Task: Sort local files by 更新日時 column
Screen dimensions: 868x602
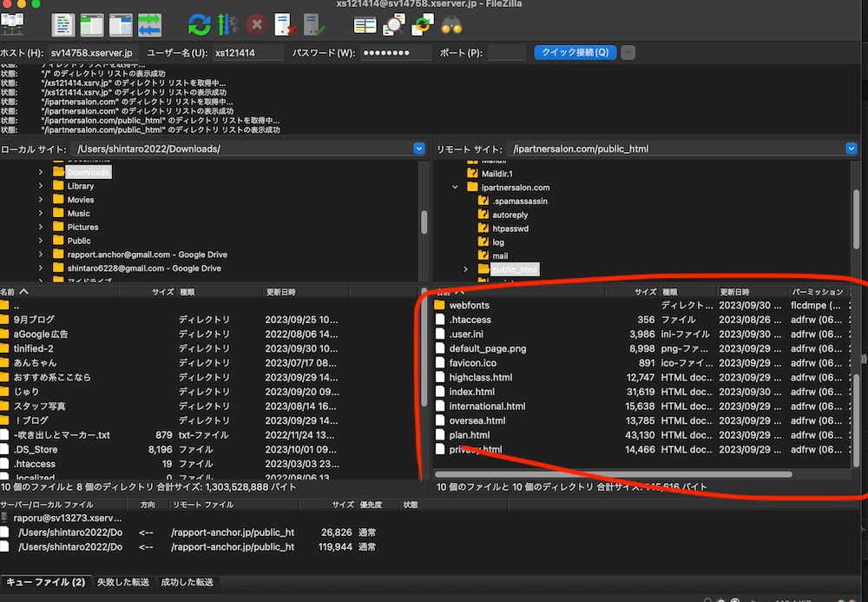Action: pos(306,292)
